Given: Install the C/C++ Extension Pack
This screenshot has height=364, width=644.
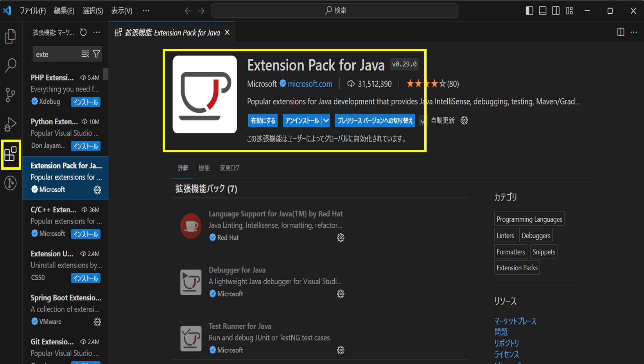Looking at the screenshot, I should click(86, 234).
